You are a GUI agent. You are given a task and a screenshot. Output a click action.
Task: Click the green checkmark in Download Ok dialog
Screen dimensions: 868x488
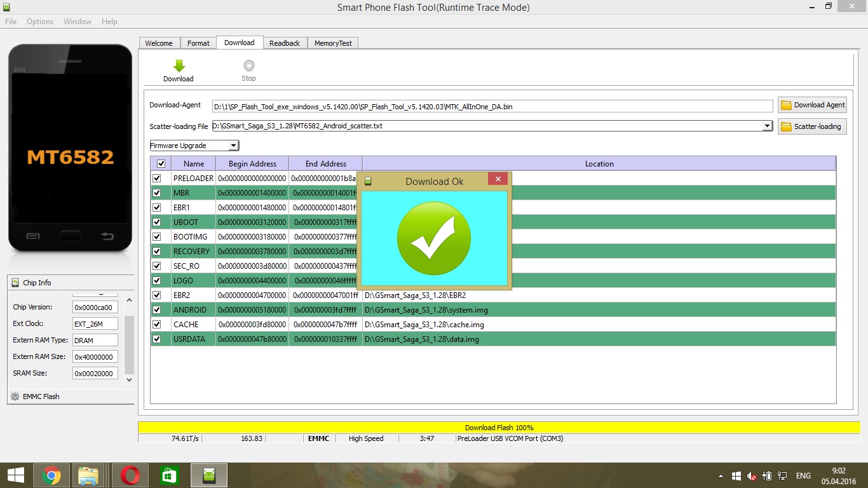pyautogui.click(x=434, y=238)
